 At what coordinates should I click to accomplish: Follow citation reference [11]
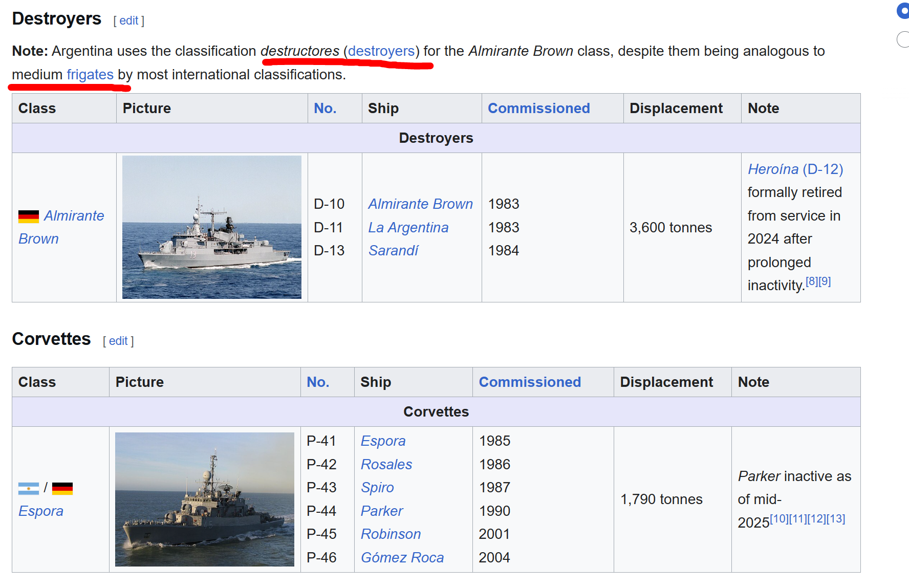(798, 519)
